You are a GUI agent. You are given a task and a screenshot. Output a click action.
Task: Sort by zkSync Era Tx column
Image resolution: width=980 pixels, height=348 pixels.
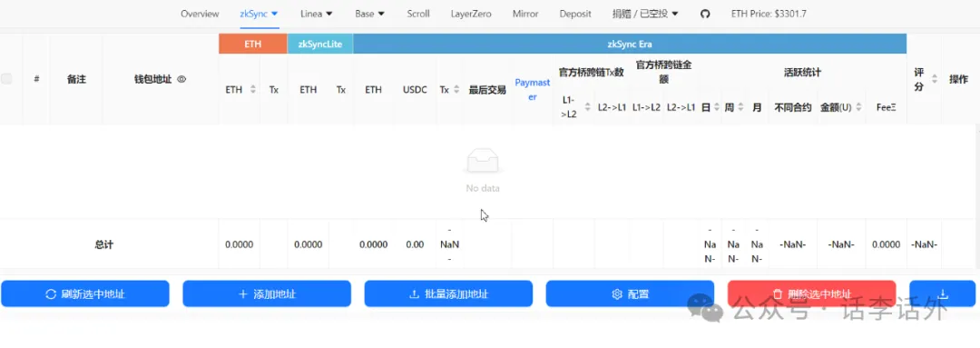tap(456, 90)
